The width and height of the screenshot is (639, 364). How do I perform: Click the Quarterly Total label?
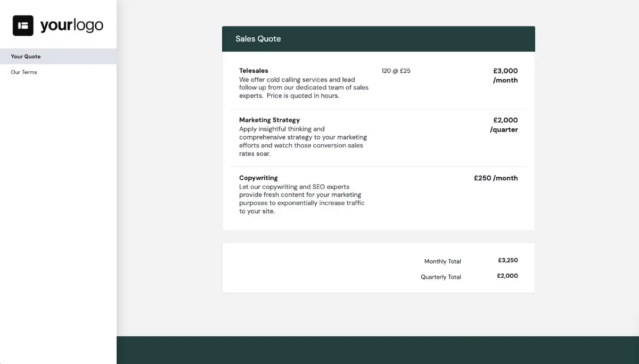coord(441,277)
